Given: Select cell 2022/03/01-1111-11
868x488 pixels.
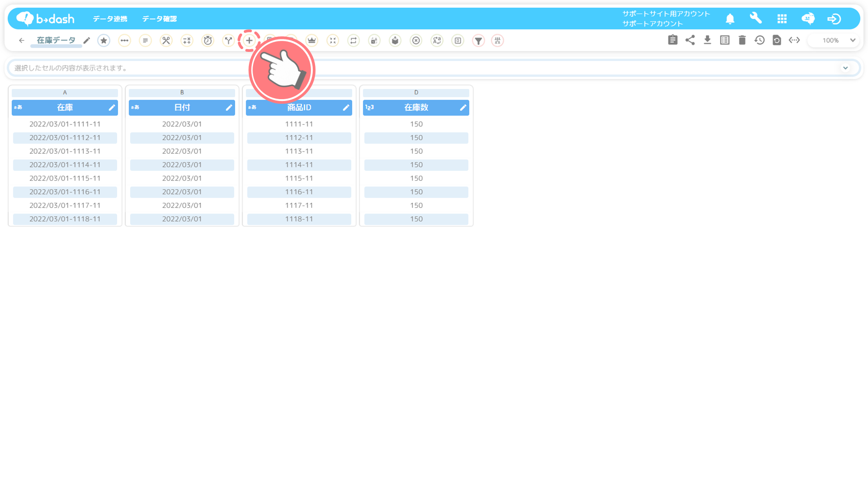Looking at the screenshot, I should pyautogui.click(x=65, y=124).
